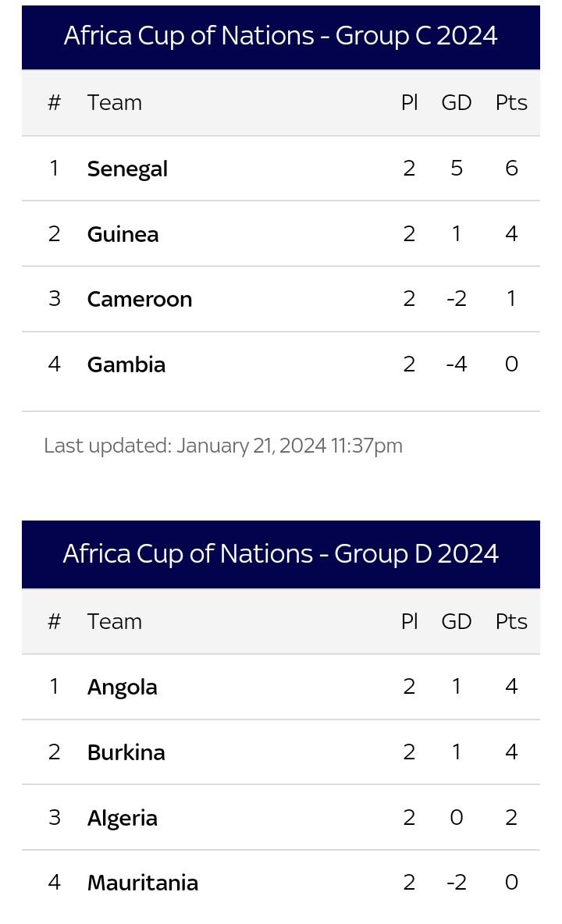Click the Pts column header in Group D
This screenshot has width=562, height=924.
coord(511,622)
